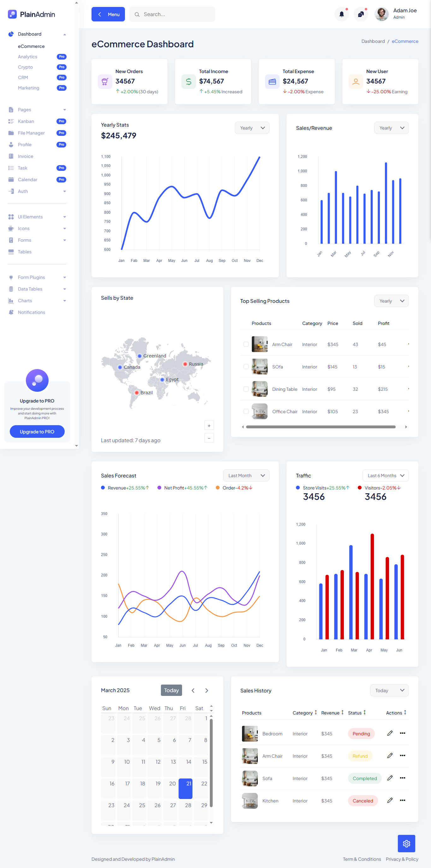Screen dimensions: 431x868
Task: Select Tables in the sidebar menu
Action: pos(25,252)
